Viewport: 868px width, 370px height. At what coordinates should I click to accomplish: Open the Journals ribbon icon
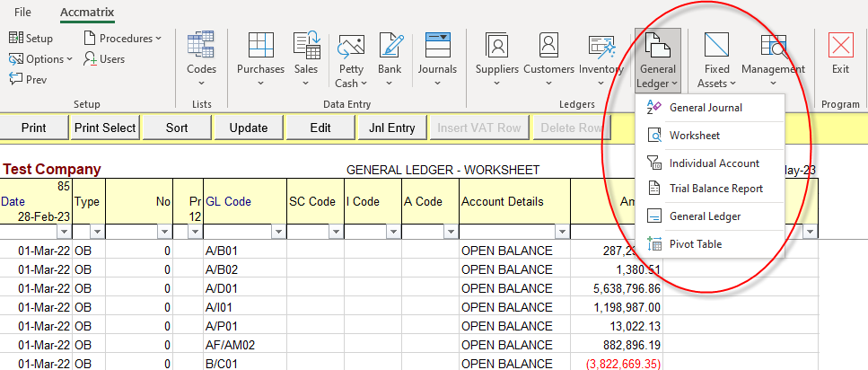437,55
